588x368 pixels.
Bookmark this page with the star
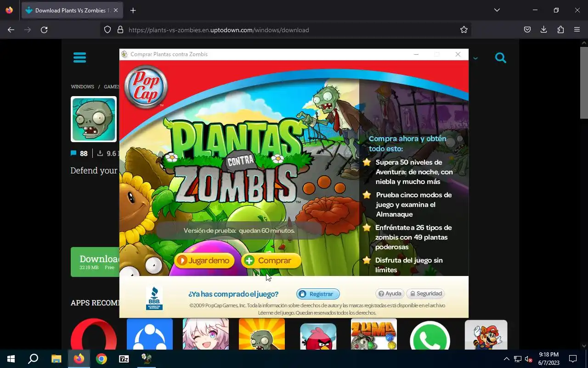(x=464, y=30)
